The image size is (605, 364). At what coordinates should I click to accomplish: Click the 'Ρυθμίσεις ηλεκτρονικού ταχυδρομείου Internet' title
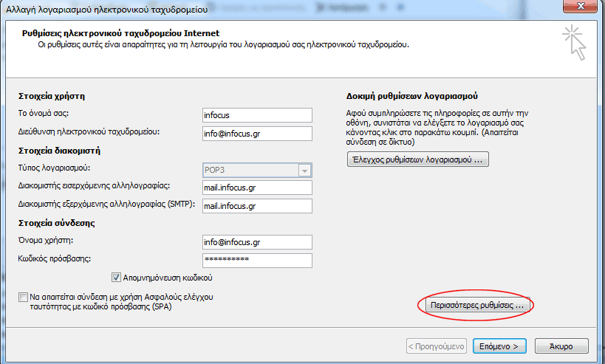pyautogui.click(x=120, y=33)
